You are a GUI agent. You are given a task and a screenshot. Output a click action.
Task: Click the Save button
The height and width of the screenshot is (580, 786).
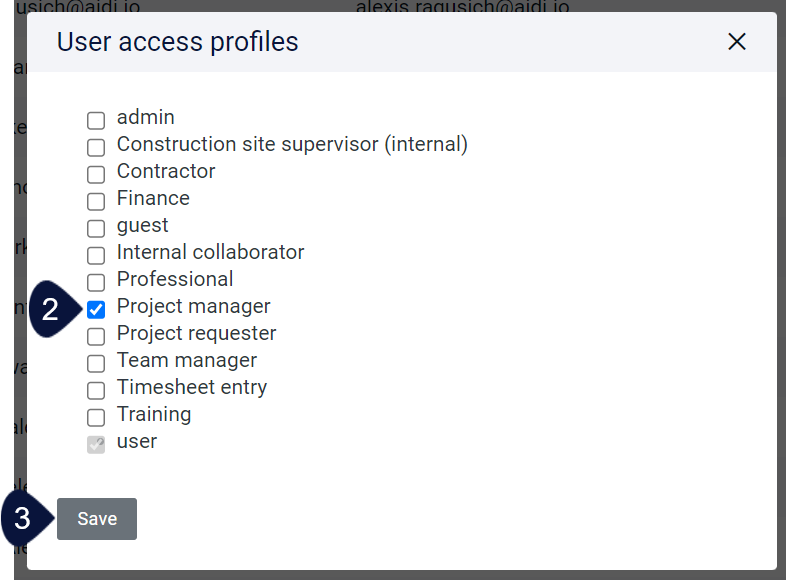pyautogui.click(x=97, y=519)
